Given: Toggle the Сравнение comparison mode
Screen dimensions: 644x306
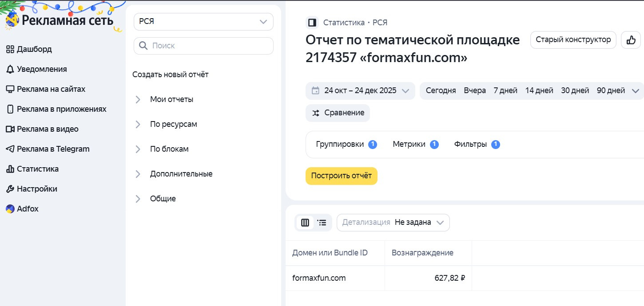Looking at the screenshot, I should tap(338, 113).
